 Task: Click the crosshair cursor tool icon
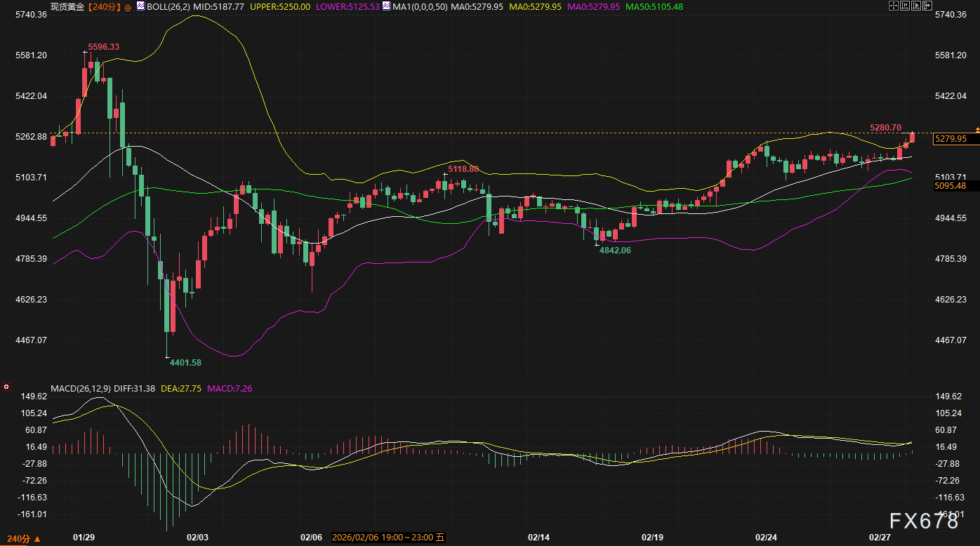893,6
